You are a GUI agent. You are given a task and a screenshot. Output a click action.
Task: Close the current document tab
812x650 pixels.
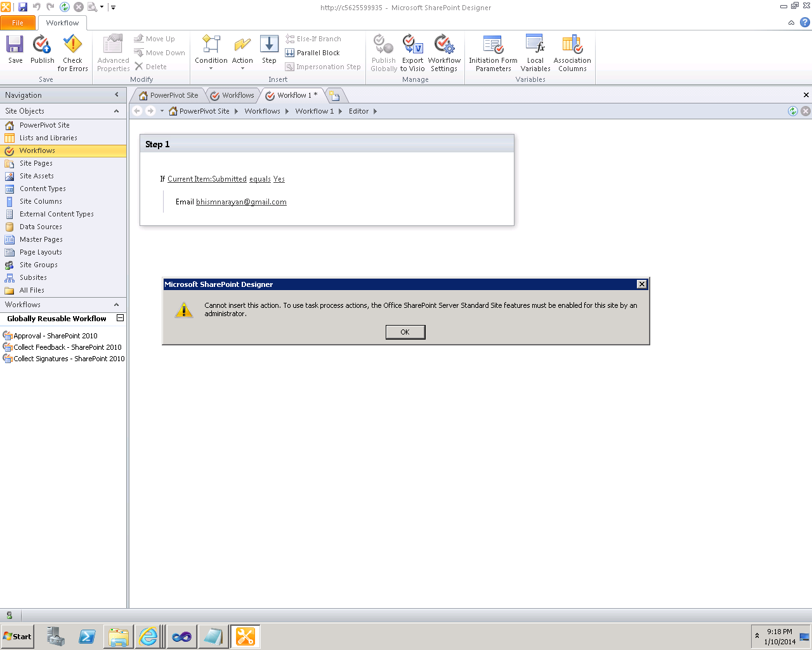tap(806, 95)
